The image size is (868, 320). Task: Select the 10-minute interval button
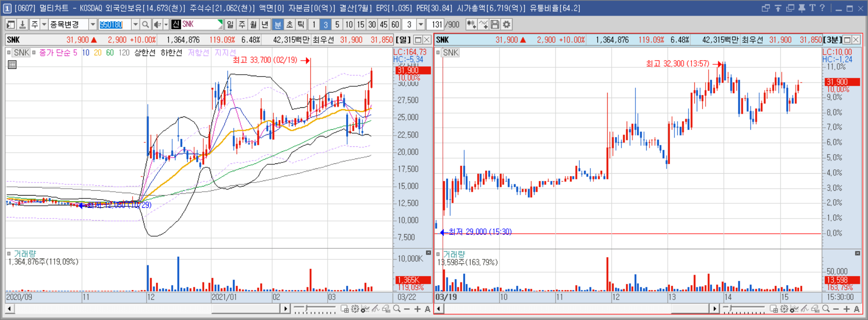(349, 24)
